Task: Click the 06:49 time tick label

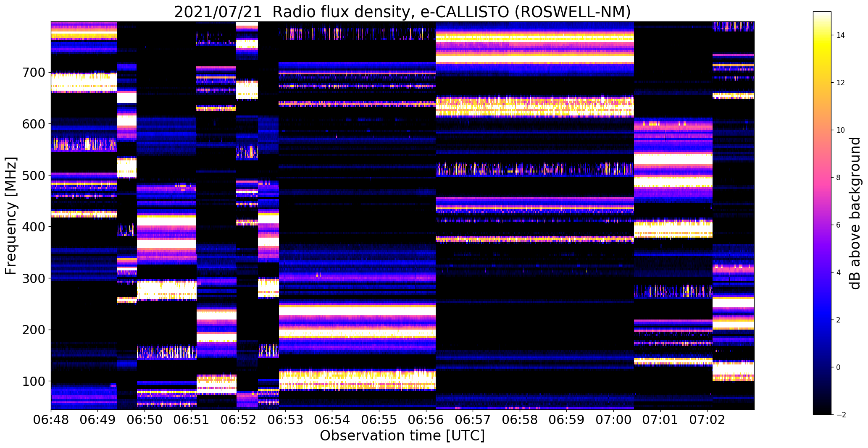Action: (98, 420)
